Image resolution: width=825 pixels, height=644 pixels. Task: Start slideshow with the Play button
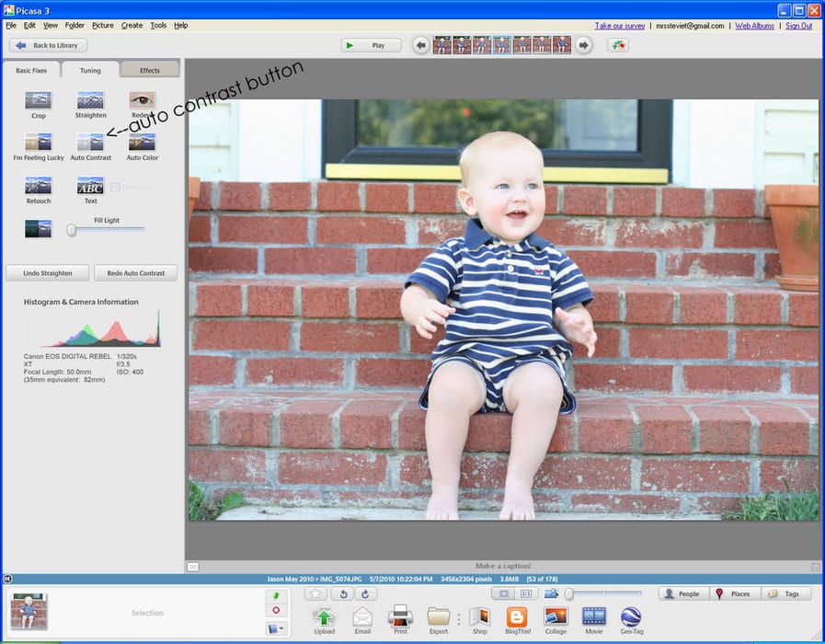(371, 45)
